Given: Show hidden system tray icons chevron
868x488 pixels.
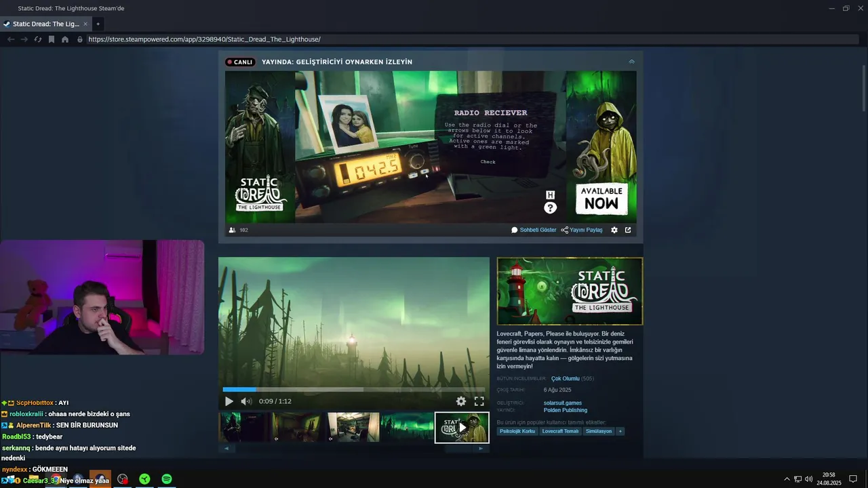Looking at the screenshot, I should [x=787, y=479].
